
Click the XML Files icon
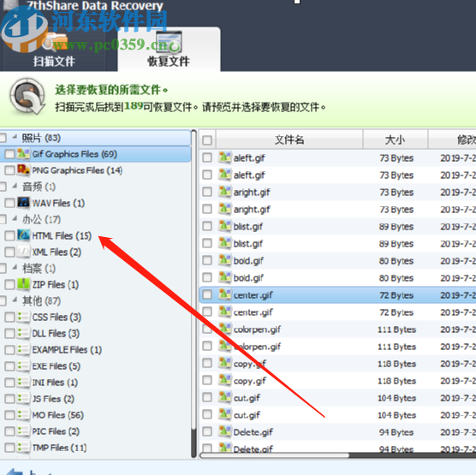point(23,252)
